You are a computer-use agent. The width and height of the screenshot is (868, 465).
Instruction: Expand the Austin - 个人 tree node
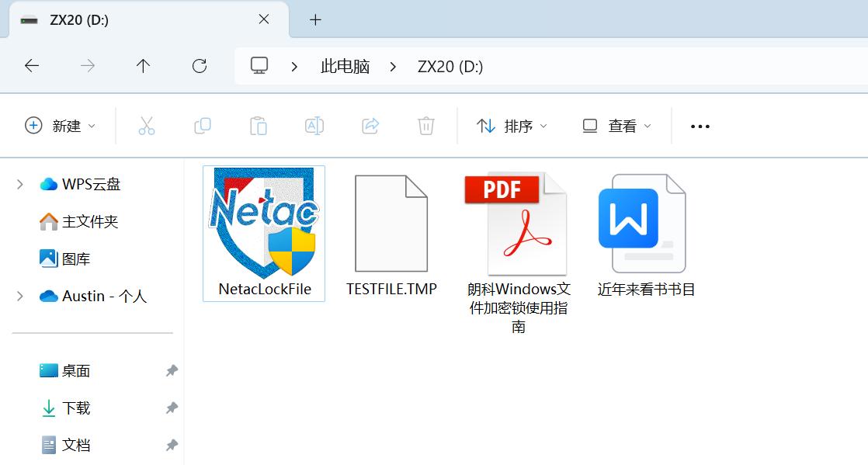(20, 297)
